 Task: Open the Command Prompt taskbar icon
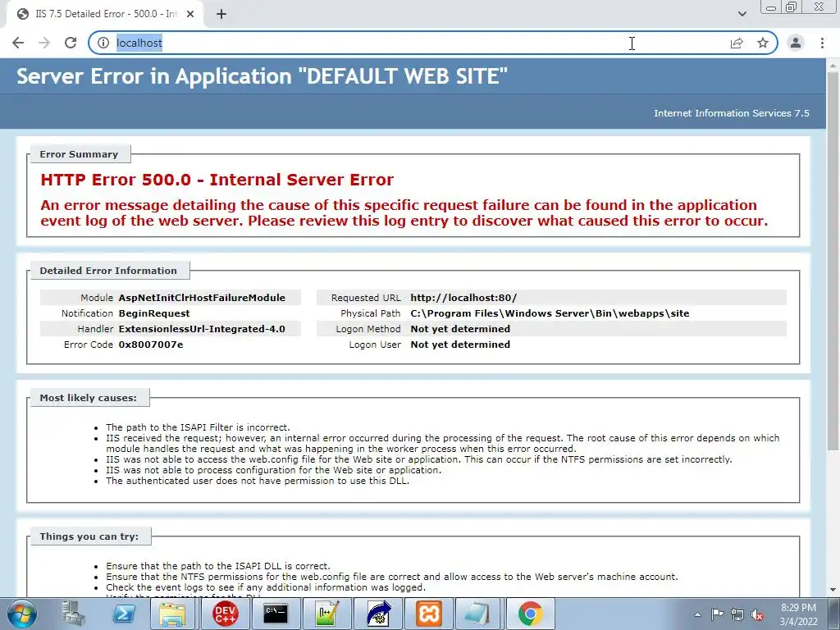(276, 614)
